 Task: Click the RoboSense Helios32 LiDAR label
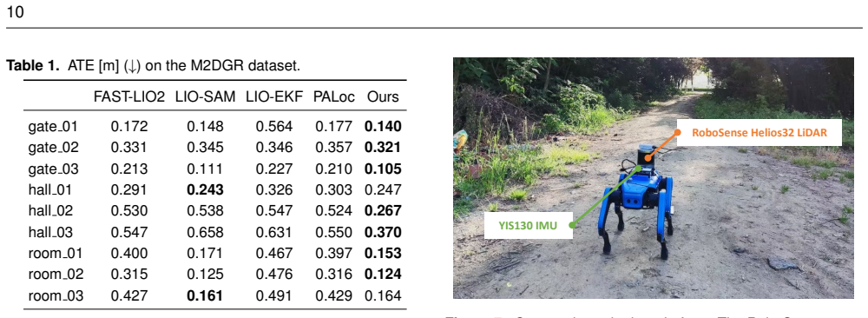click(759, 132)
